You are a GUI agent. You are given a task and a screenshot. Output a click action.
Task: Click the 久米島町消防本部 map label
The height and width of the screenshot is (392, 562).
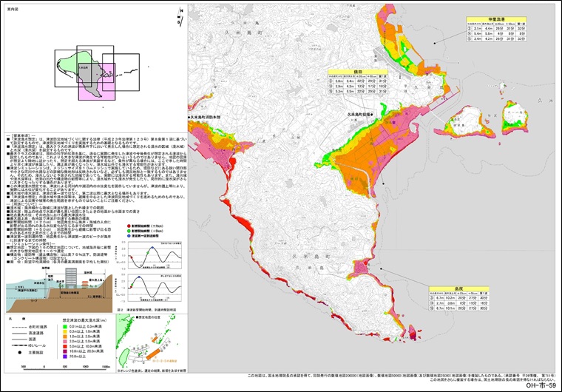click(206, 118)
